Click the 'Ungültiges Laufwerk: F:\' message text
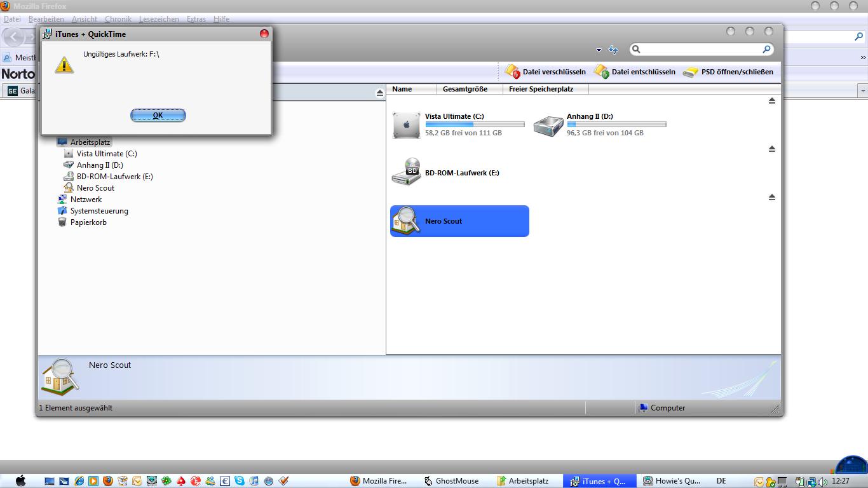 [x=121, y=54]
